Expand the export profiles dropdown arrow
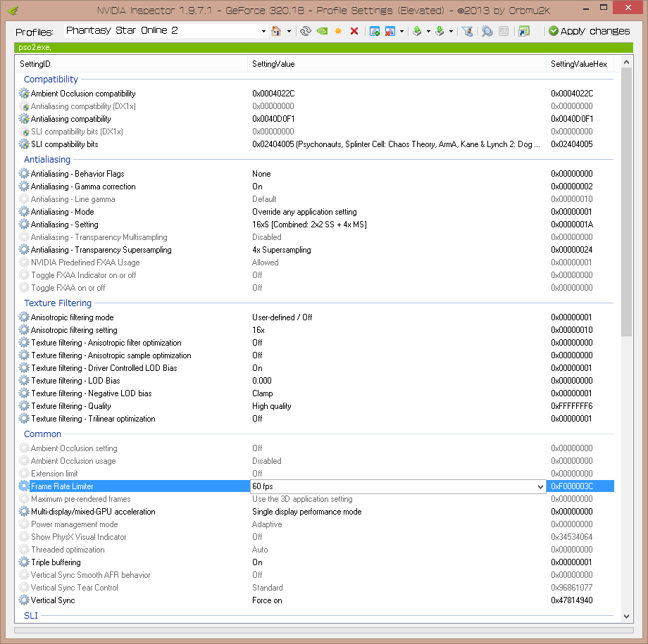Screen dimensions: 648x644 point(428,32)
